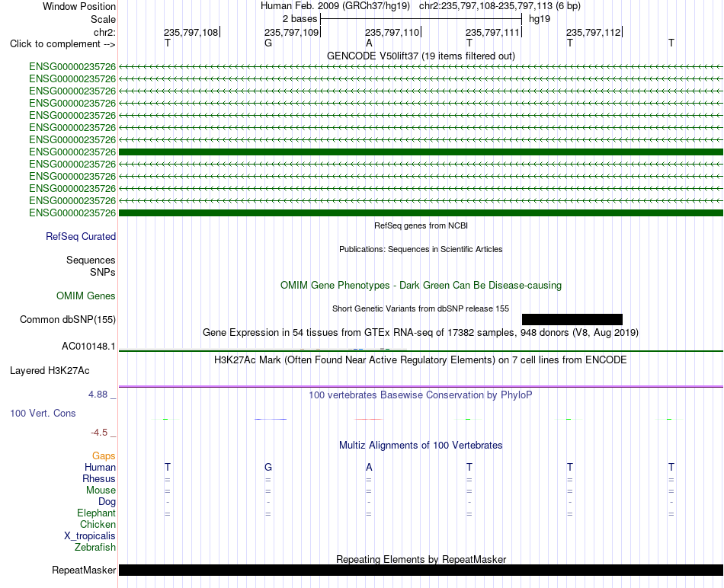This screenshot has width=724, height=588.
Task: Click position label 235,797,108
Action: tap(191, 32)
